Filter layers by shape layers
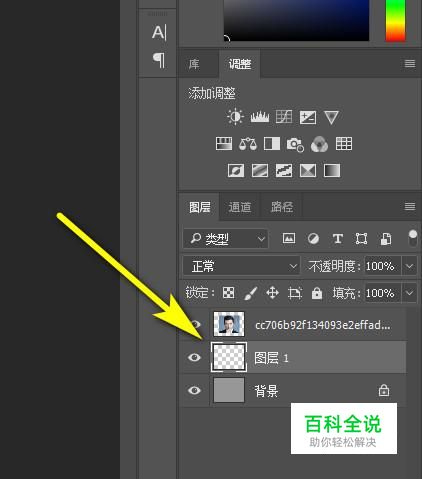 (362, 239)
